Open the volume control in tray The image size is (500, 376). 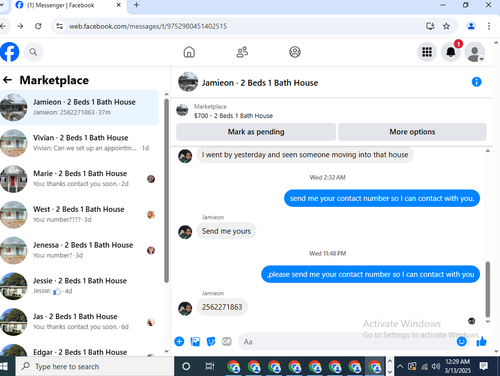436,367
